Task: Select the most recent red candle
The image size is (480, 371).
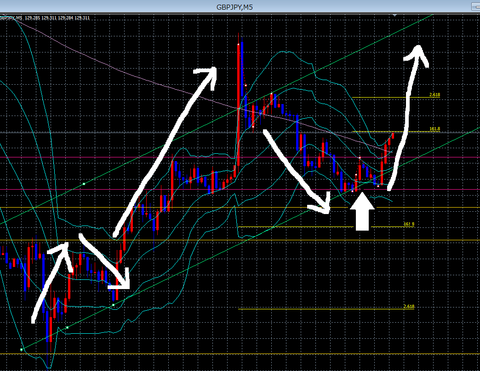Action: (393, 136)
